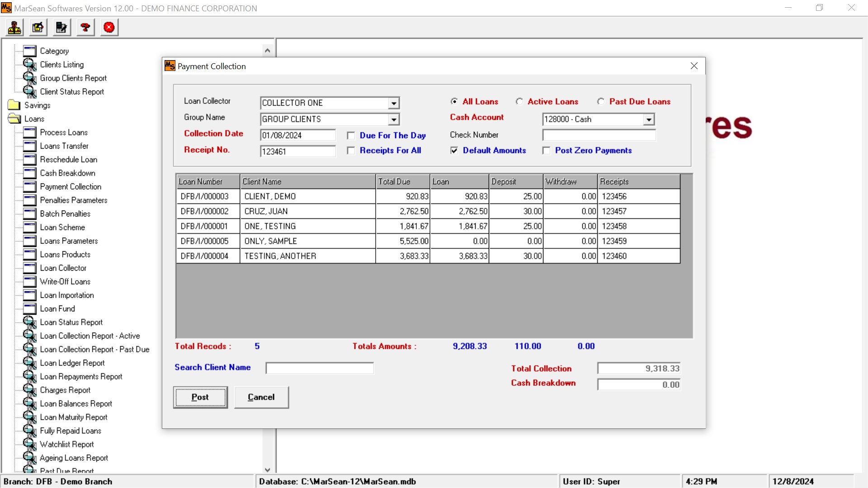Open the Cash Breakdown form icon

click(x=30, y=173)
